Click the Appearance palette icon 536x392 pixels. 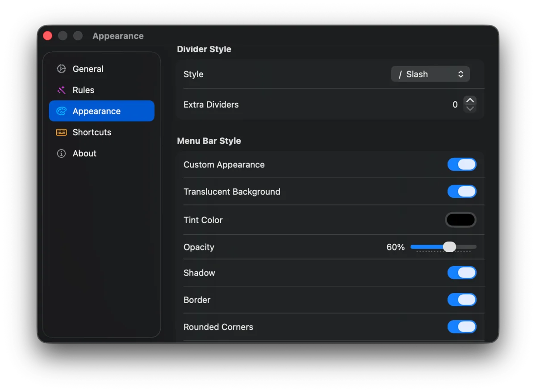[x=61, y=111]
